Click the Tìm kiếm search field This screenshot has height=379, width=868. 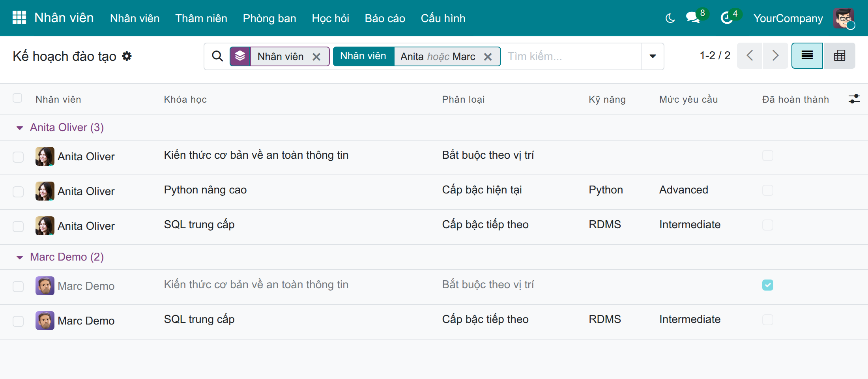tap(572, 56)
